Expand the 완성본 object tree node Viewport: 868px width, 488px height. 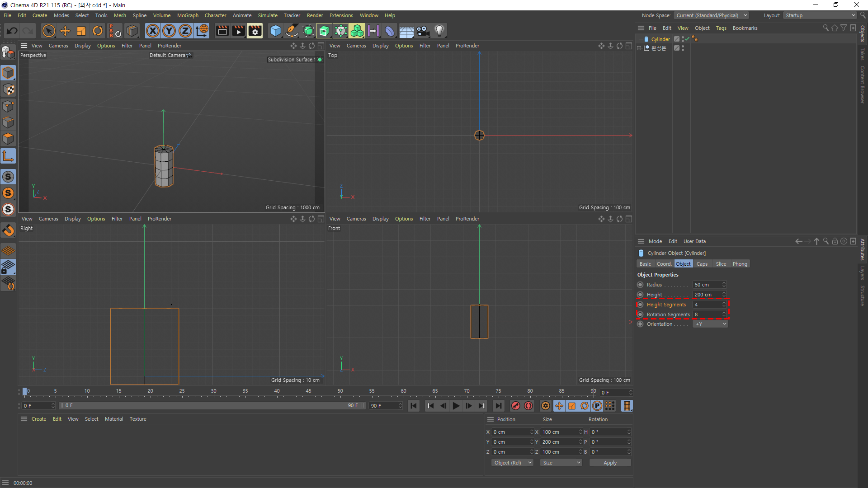click(x=639, y=48)
